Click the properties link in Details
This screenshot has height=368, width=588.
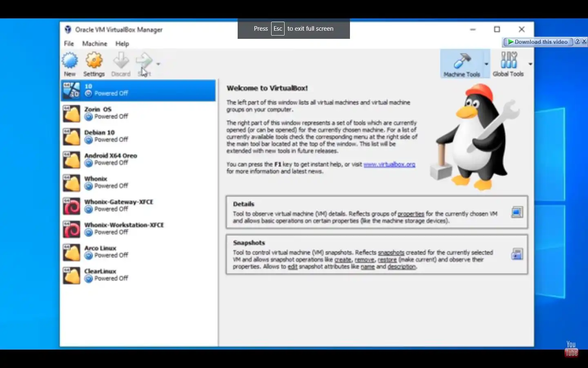coord(411,214)
